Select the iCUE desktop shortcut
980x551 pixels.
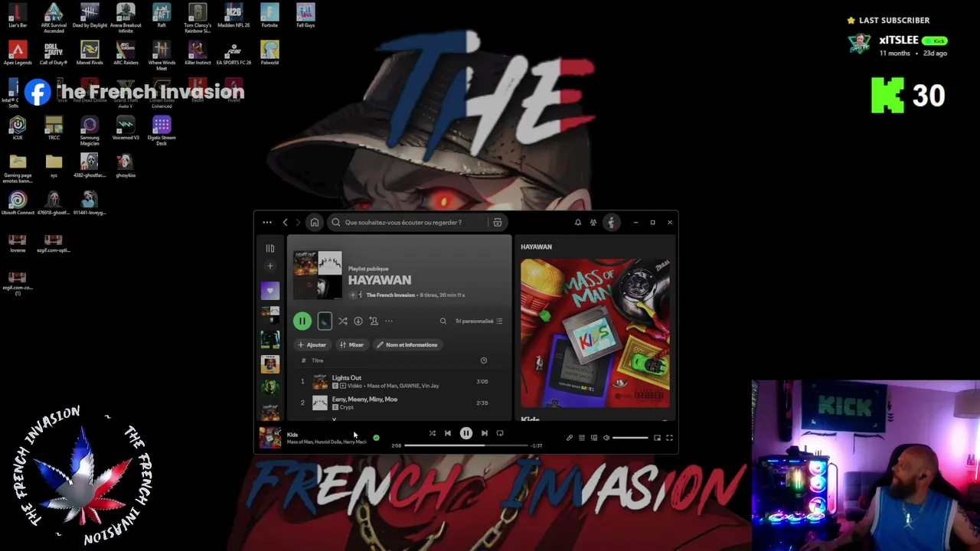[x=18, y=129]
